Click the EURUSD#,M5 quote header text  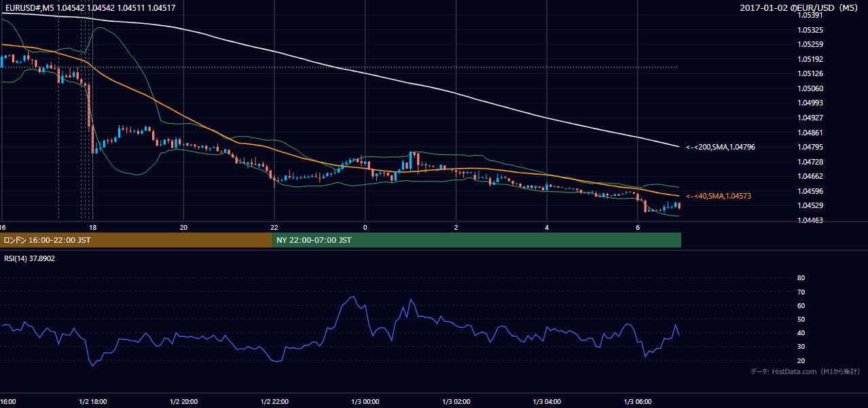90,7
